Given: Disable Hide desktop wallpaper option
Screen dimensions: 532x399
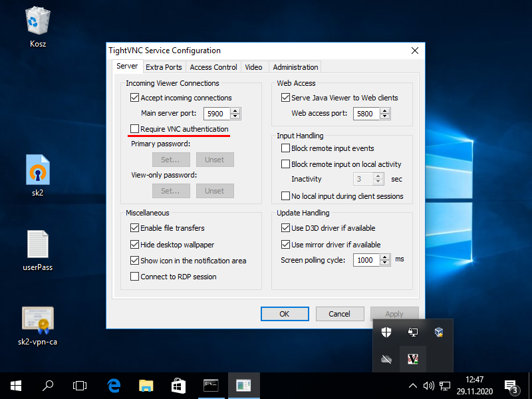Looking at the screenshot, I should [135, 245].
